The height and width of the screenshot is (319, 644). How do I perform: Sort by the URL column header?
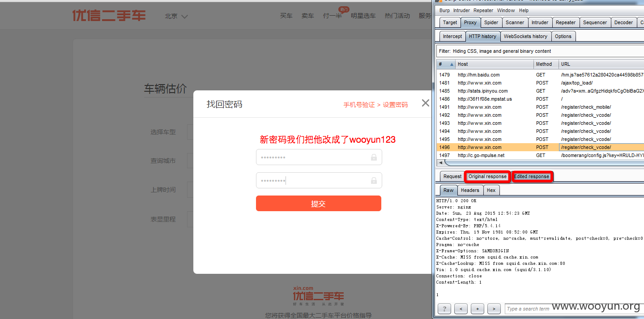[x=601, y=64]
